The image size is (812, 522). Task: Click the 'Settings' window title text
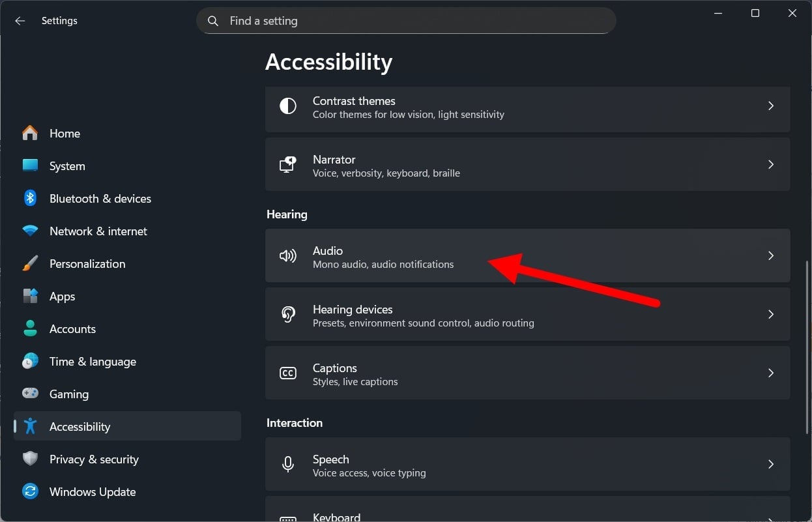(x=59, y=21)
